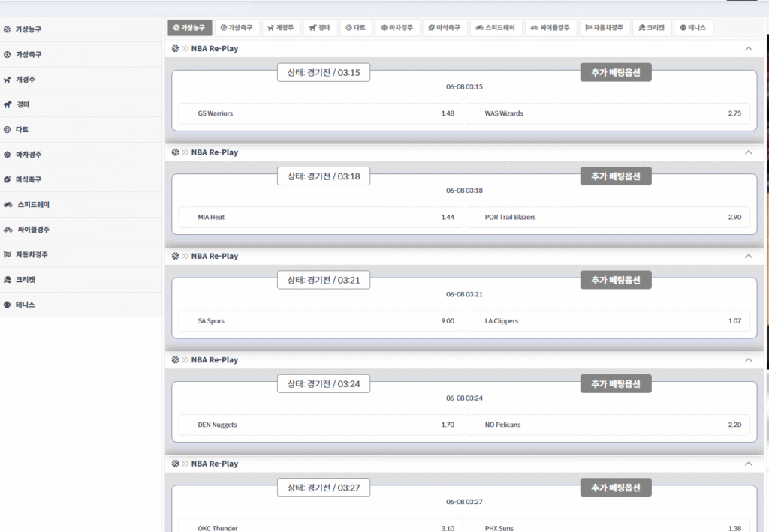Pick POR Trail Blazers at odds 2.90
This screenshot has height=532, width=769.
(x=608, y=217)
